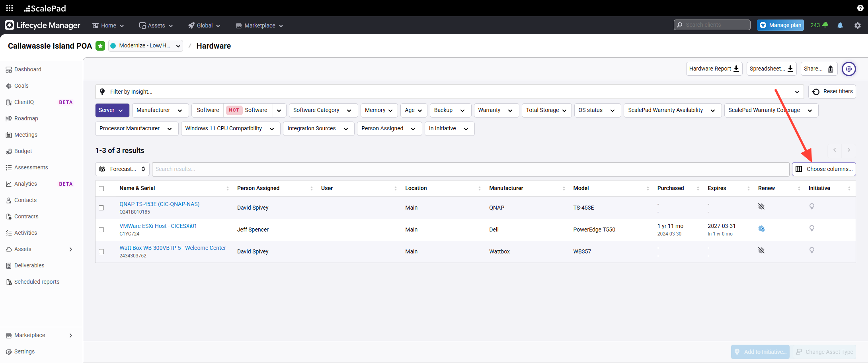This screenshot has height=363, width=868.
Task: Open the Assets menu in top navigation
Action: [x=156, y=26]
